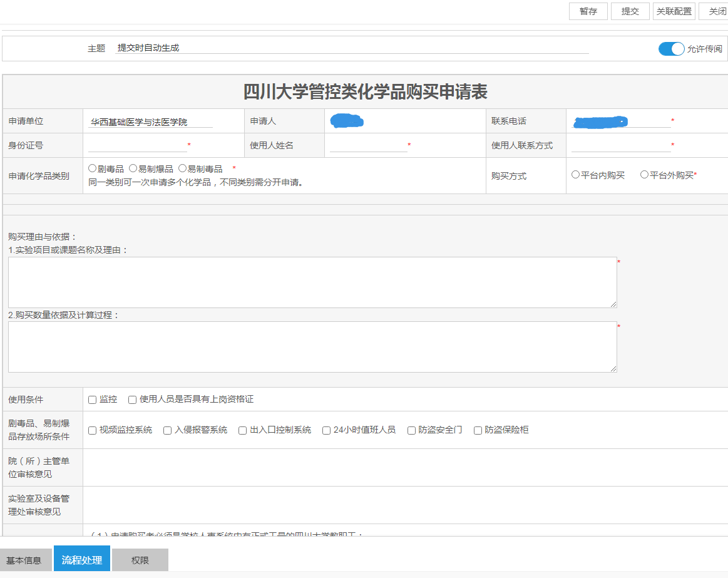This screenshot has height=578, width=728.
Task: Click the 关闭 button at top right
Action: click(715, 11)
